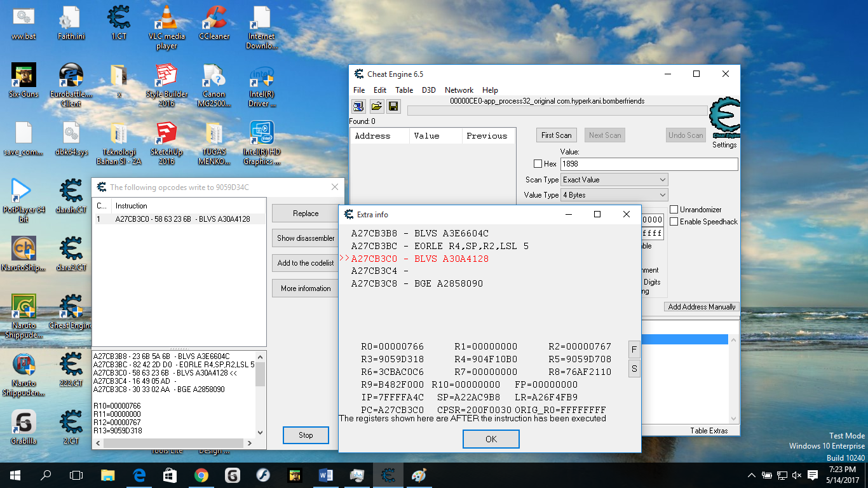Toggle the Hex checkbox
Image resolution: width=868 pixels, height=488 pixels.
(x=538, y=164)
